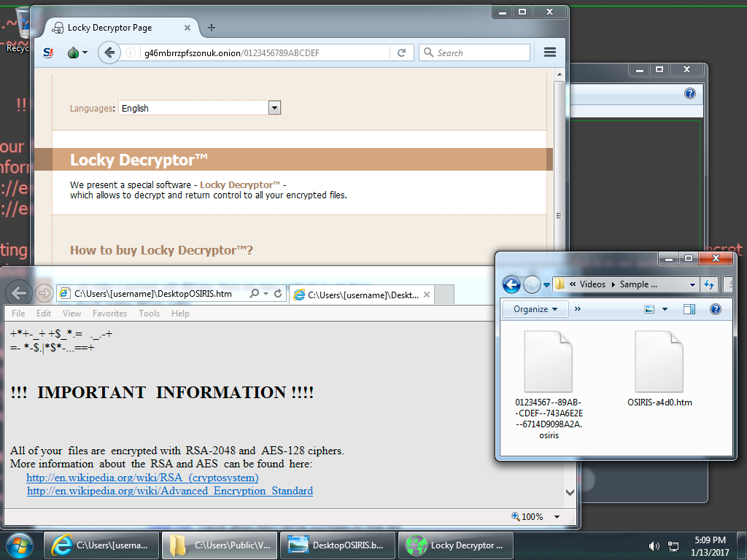This screenshot has height=560, width=747.
Task: Open a new browser tab with plus
Action: pos(212,28)
